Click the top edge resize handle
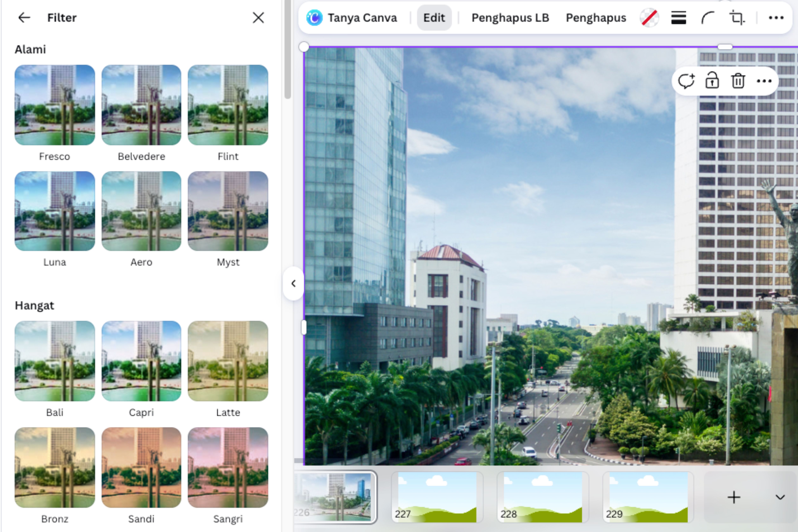This screenshot has height=532, width=798. pyautogui.click(x=725, y=47)
